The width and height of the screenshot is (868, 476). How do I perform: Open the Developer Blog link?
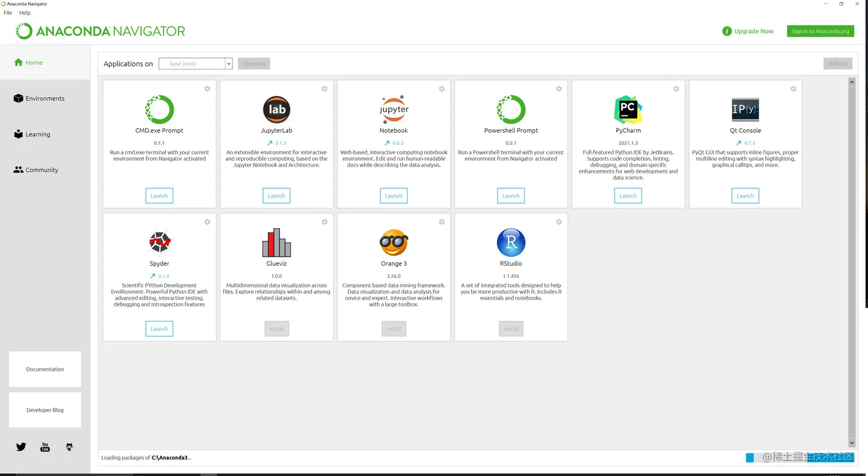click(45, 410)
